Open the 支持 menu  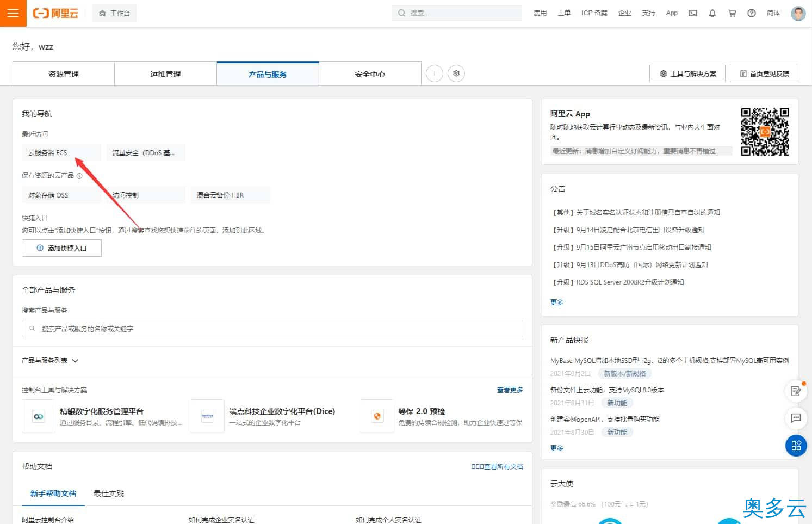pos(648,13)
